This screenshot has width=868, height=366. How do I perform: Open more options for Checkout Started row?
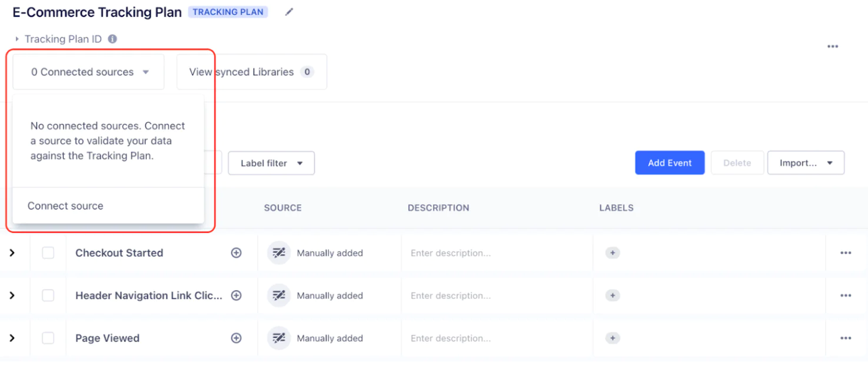point(846,253)
